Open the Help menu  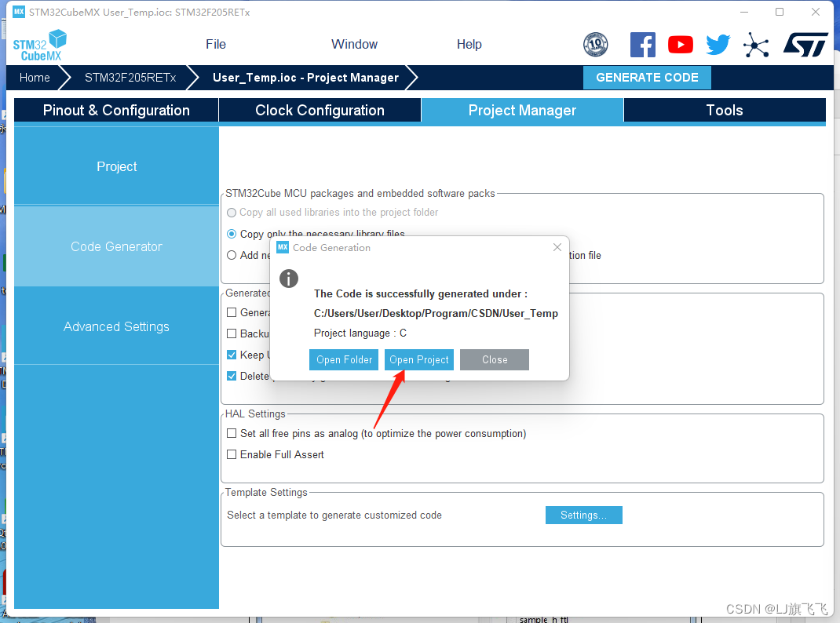click(469, 45)
